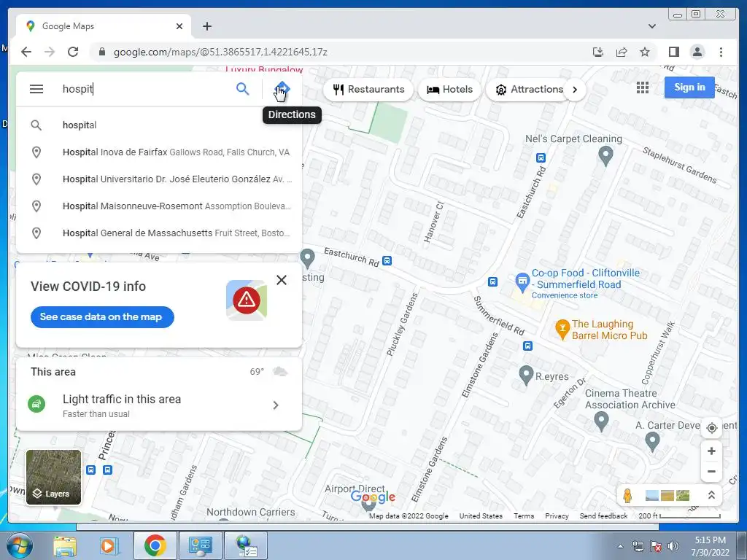Zoom out the map with minus button

(711, 472)
